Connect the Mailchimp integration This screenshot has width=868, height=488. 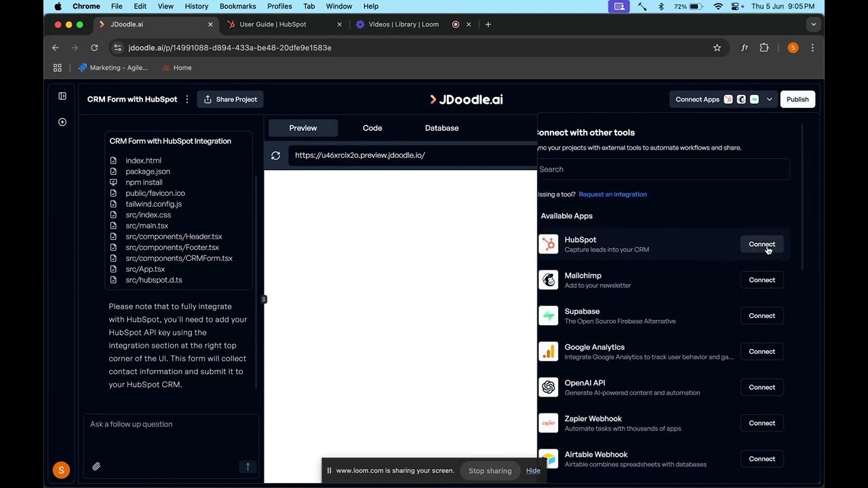coord(762,280)
